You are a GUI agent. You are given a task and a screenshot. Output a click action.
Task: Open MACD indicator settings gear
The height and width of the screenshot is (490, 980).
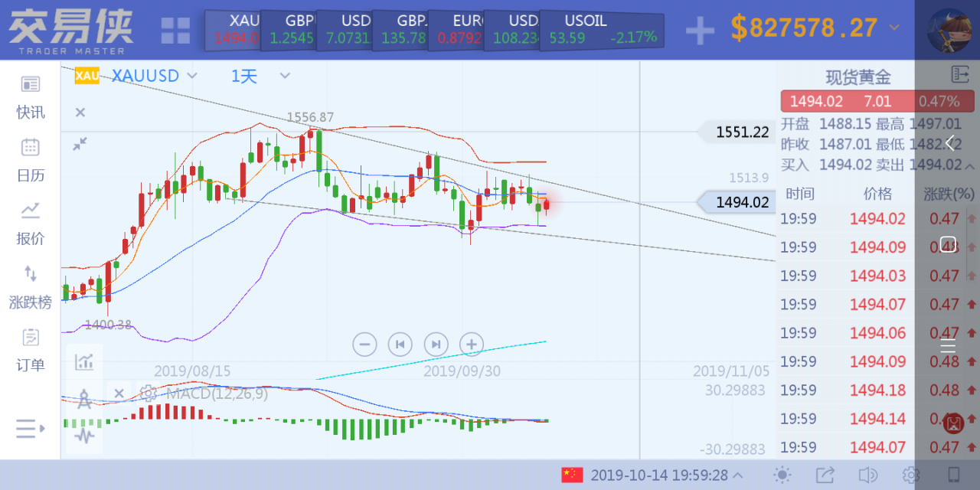click(x=149, y=394)
